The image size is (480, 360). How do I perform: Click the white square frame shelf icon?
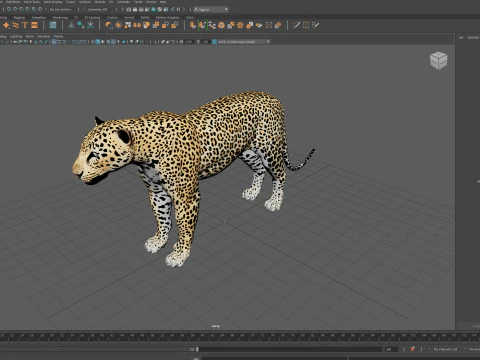point(269,25)
